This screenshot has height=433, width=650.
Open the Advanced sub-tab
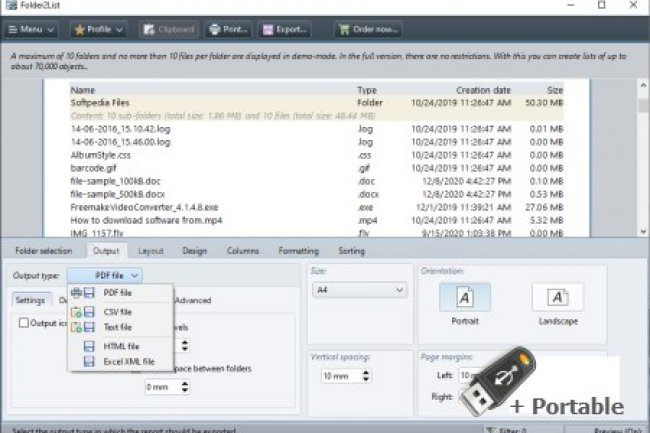193,300
